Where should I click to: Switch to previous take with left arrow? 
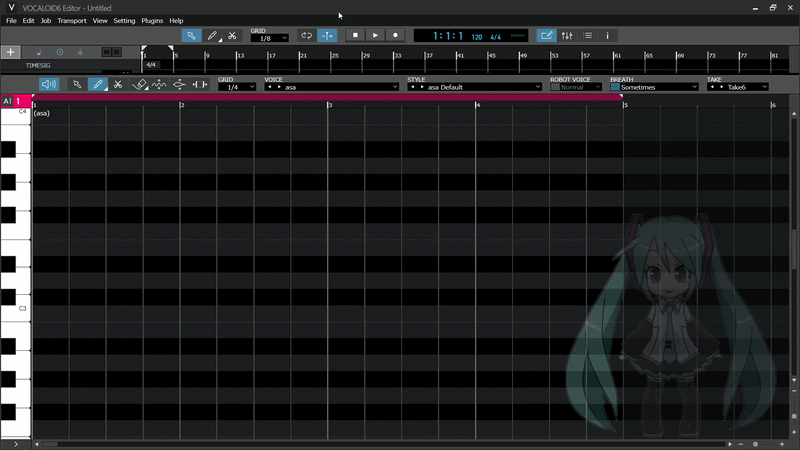(x=712, y=87)
